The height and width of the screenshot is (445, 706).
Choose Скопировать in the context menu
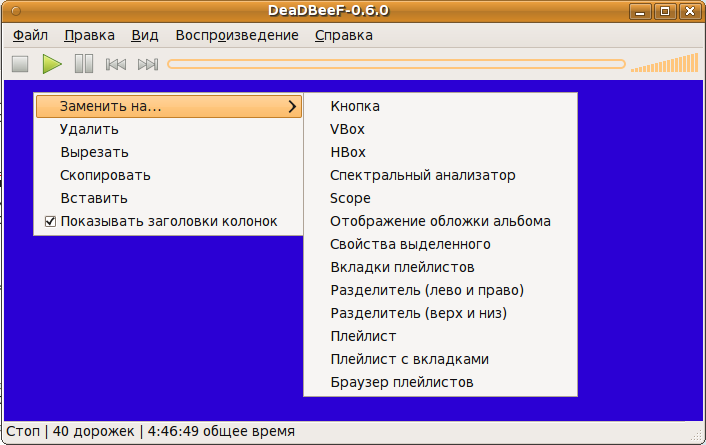(x=168, y=175)
